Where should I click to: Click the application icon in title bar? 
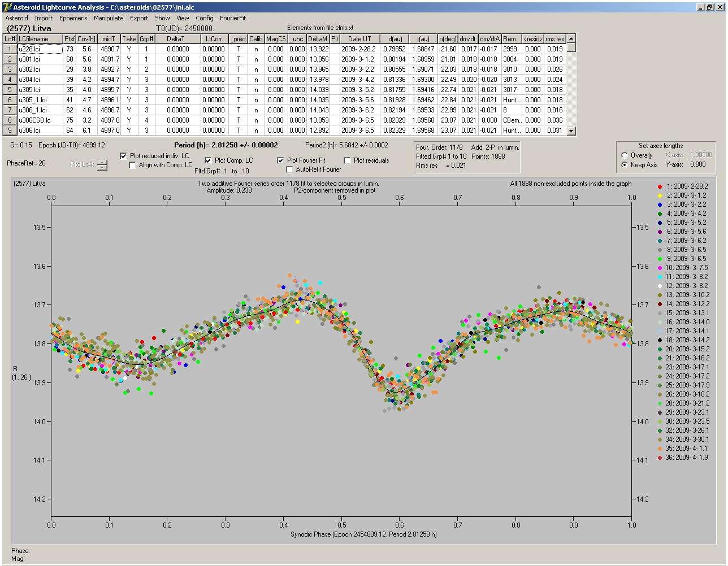point(7,7)
